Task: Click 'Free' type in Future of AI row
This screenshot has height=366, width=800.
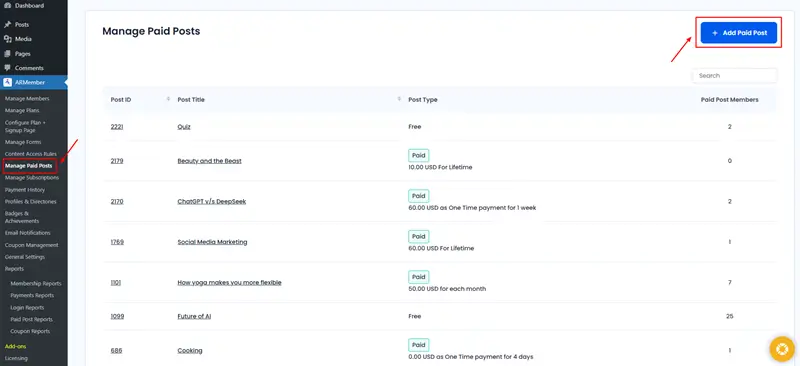Action: coord(415,316)
